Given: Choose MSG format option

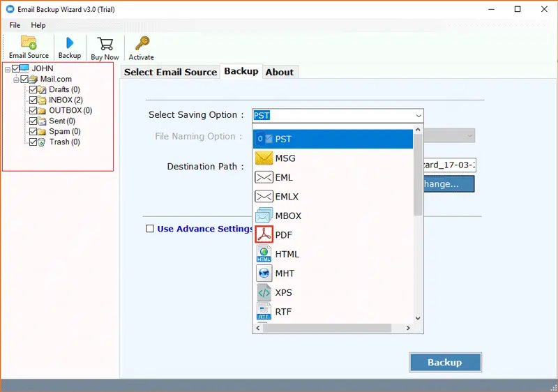Looking at the screenshot, I should point(285,158).
